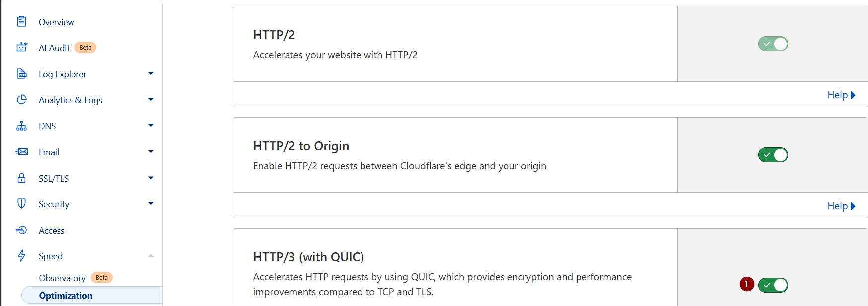The width and height of the screenshot is (868, 306).
Task: Toggle the HTTP/2 switch
Action: click(x=773, y=44)
